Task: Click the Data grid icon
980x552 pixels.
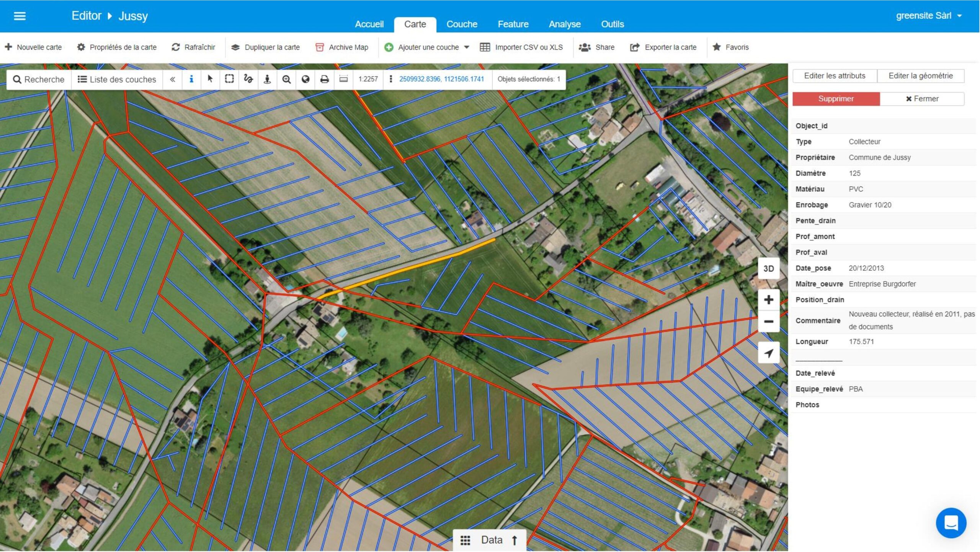Action: (465, 540)
